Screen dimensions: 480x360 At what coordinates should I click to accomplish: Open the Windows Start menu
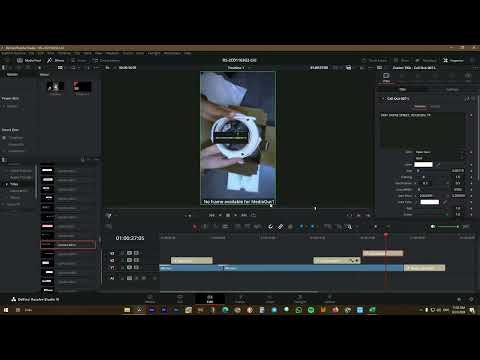(x=6, y=310)
